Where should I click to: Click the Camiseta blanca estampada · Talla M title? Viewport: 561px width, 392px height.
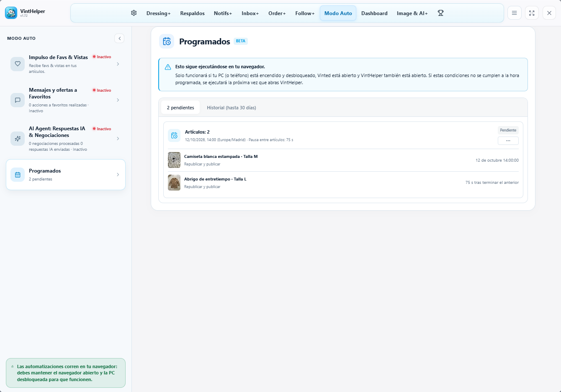[221, 157]
